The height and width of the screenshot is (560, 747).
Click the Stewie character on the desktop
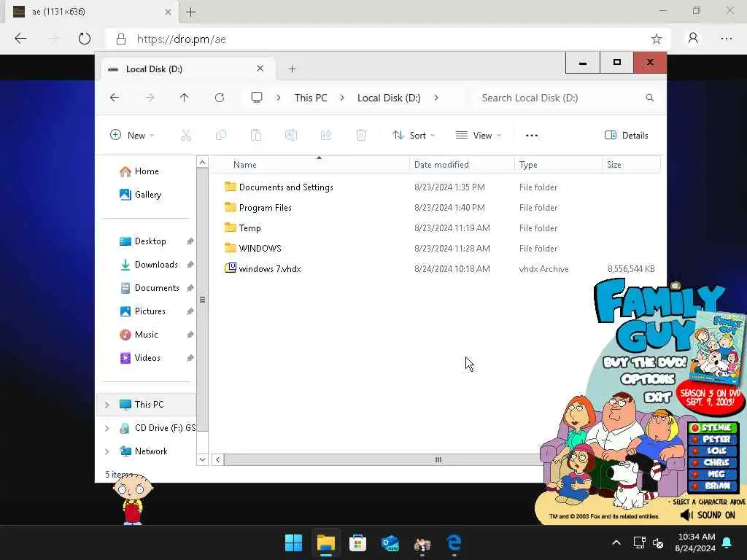[x=133, y=499]
